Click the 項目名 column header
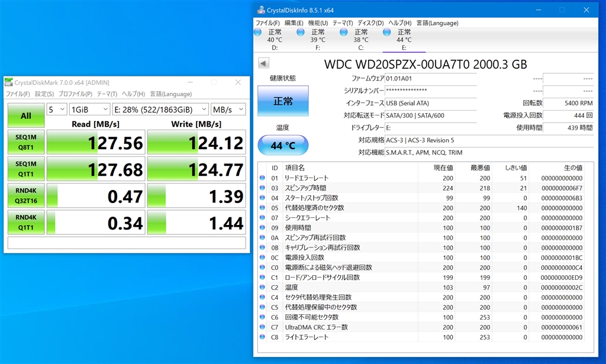Viewport: 606px width, 364px height. [295, 167]
